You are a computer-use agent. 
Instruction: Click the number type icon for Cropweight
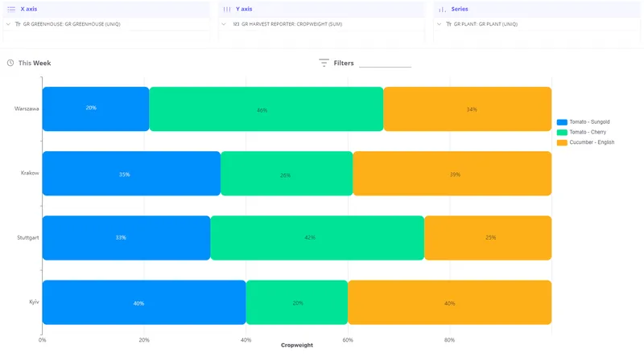coord(236,24)
